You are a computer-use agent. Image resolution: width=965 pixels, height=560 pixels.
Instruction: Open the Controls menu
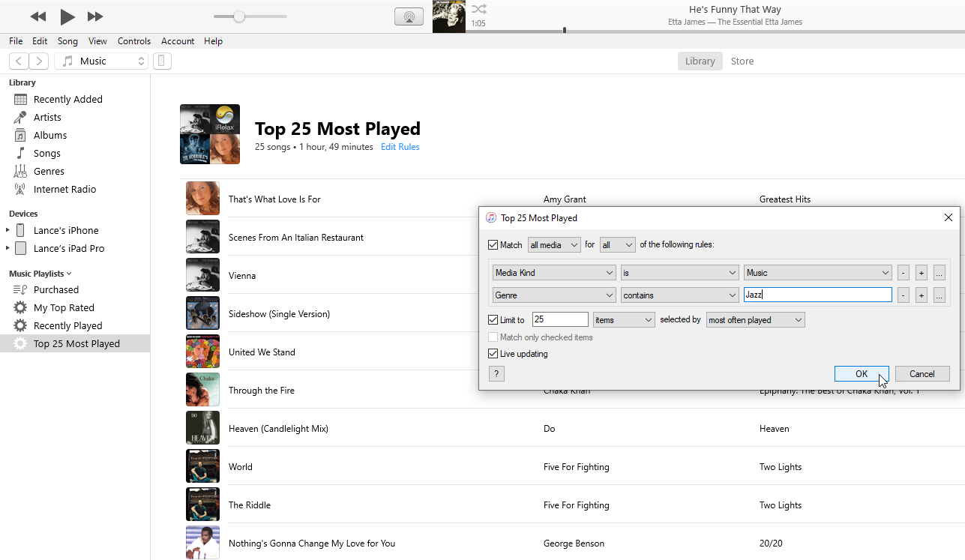coord(134,41)
